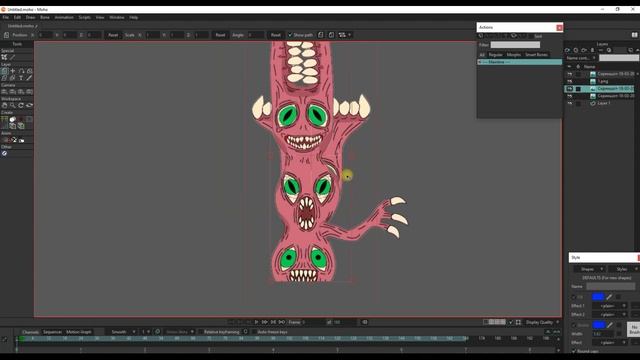Click the delete layer trash icon
The image size is (640, 360).
(593, 50)
